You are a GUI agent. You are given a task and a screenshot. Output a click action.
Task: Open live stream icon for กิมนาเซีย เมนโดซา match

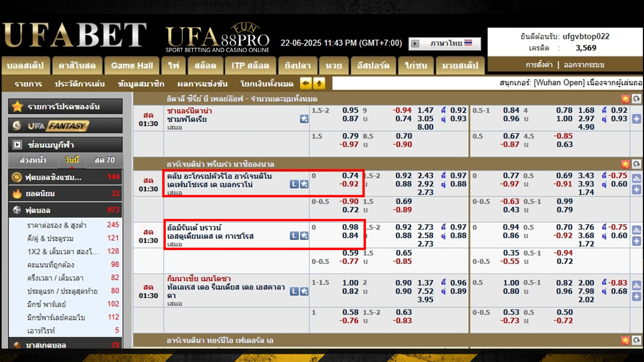[x=294, y=291]
